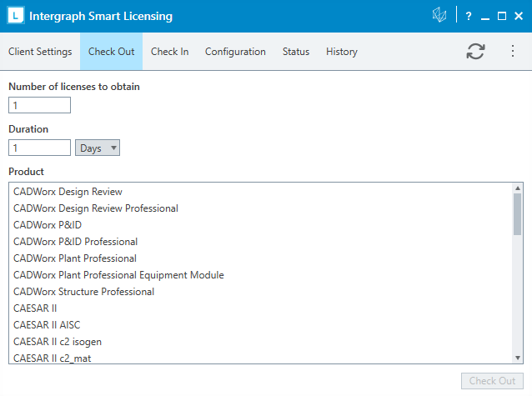Open the three-dot more options menu
The height and width of the screenshot is (396, 532).
(x=513, y=51)
